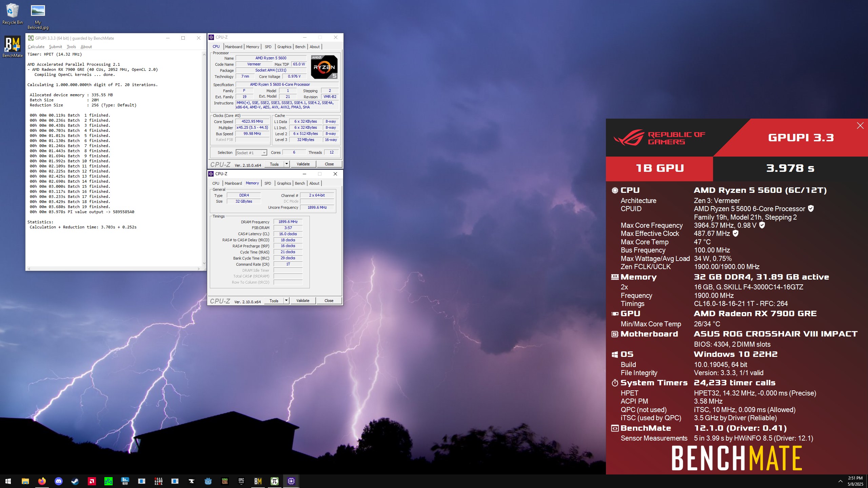868x488 pixels.
Task: Click Core Speed value 4523.95 MHz
Action: pyautogui.click(x=252, y=121)
